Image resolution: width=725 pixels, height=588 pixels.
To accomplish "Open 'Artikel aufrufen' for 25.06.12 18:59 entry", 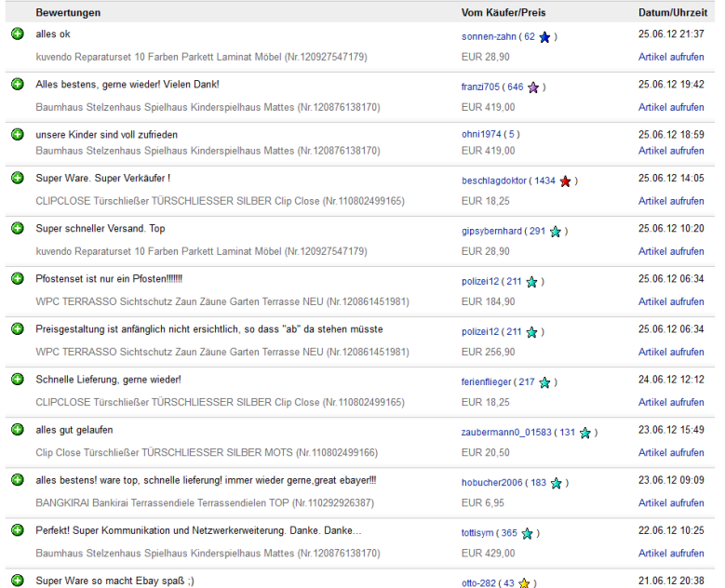I will pyautogui.click(x=671, y=151).
